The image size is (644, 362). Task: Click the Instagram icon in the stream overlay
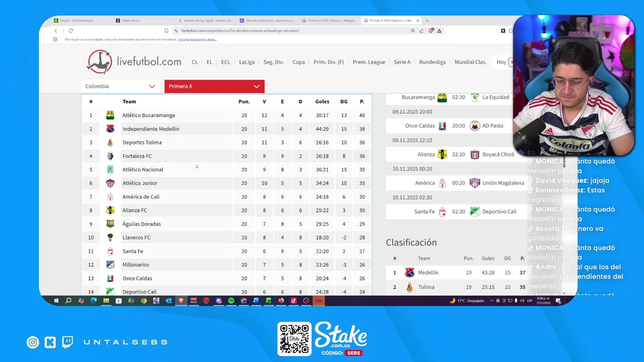[x=33, y=342]
